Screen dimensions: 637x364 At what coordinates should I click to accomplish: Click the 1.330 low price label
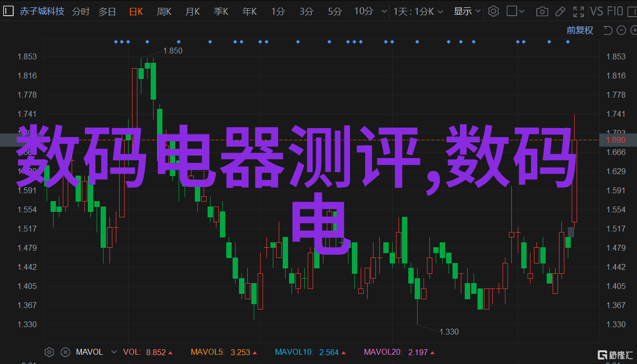[x=449, y=332]
